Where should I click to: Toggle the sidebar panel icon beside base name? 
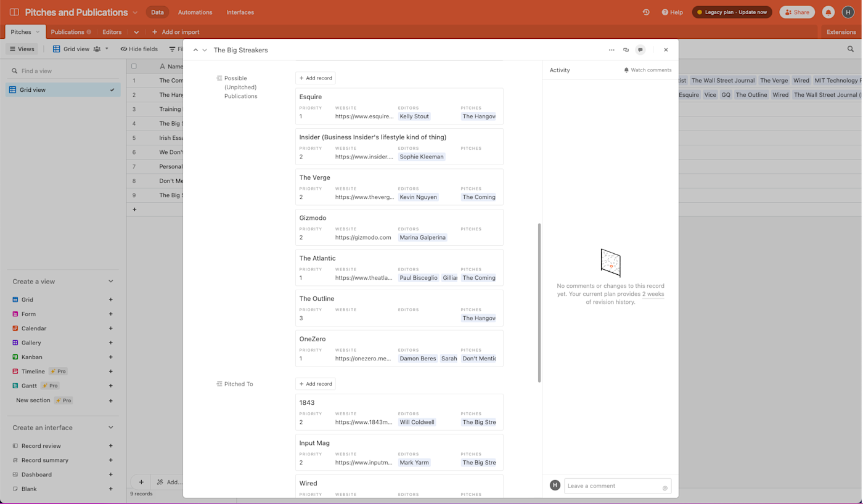coord(14,12)
